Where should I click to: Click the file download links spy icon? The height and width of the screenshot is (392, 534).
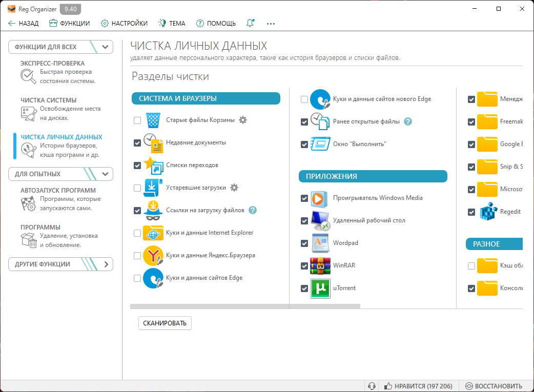pos(153,210)
